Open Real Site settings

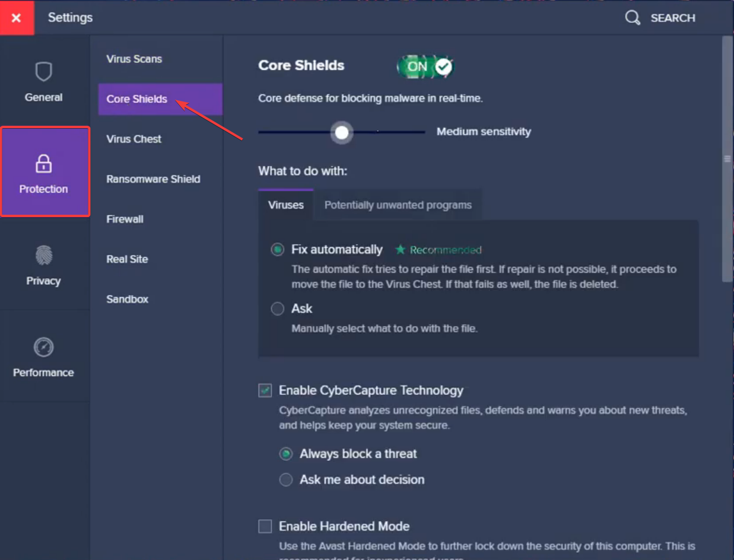pos(160,259)
